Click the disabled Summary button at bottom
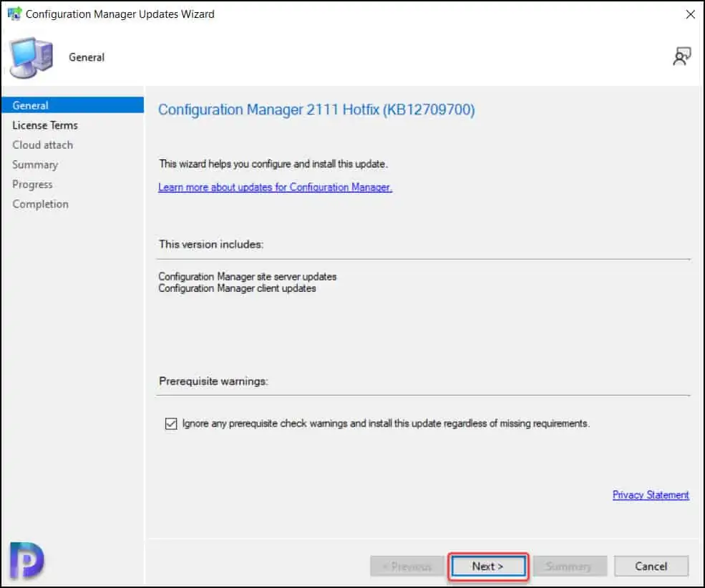This screenshot has width=705, height=588. 570,566
